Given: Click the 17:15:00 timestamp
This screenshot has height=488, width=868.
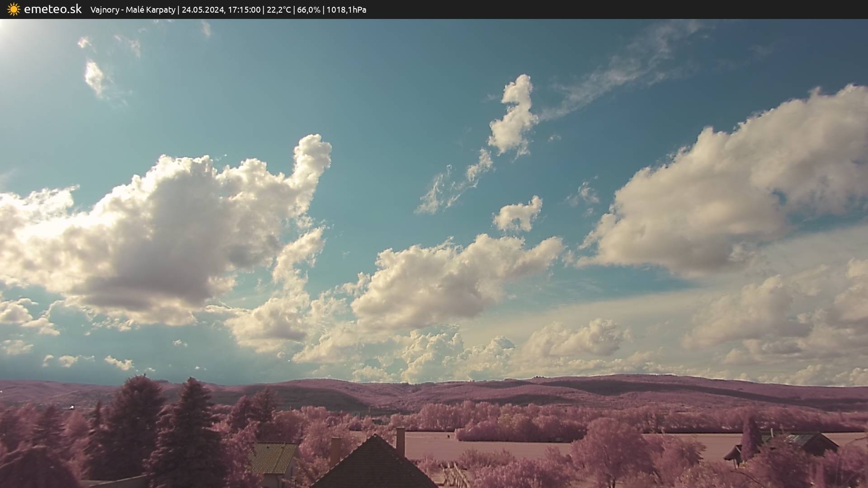Looking at the screenshot, I should [244, 9].
